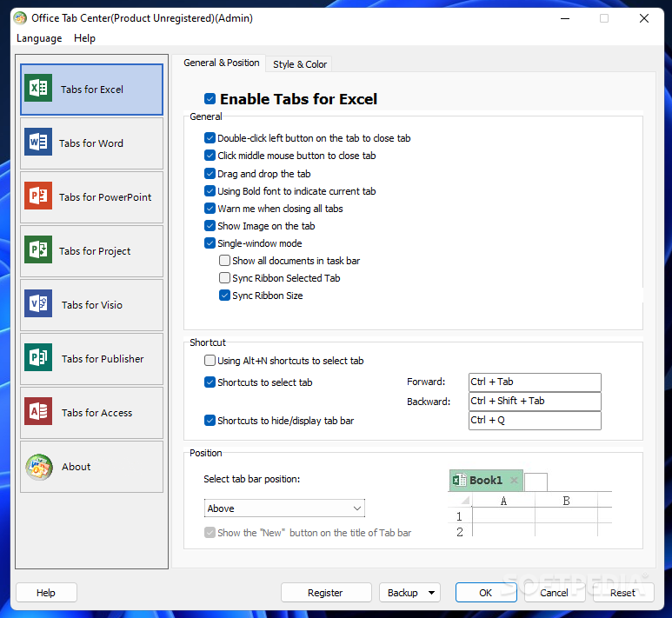Toggle Shortcuts to hide/display tab bar
Image resolution: width=672 pixels, height=618 pixels.
point(210,421)
